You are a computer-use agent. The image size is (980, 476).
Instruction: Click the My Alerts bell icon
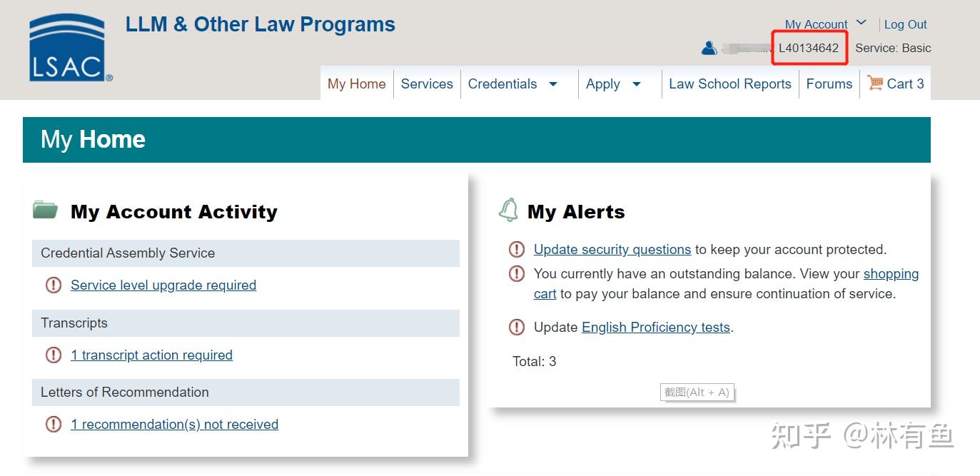tap(508, 211)
